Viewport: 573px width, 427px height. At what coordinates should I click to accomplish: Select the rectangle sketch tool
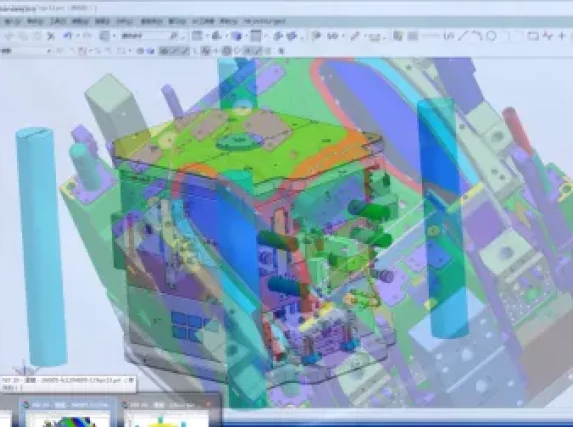[x=533, y=36]
